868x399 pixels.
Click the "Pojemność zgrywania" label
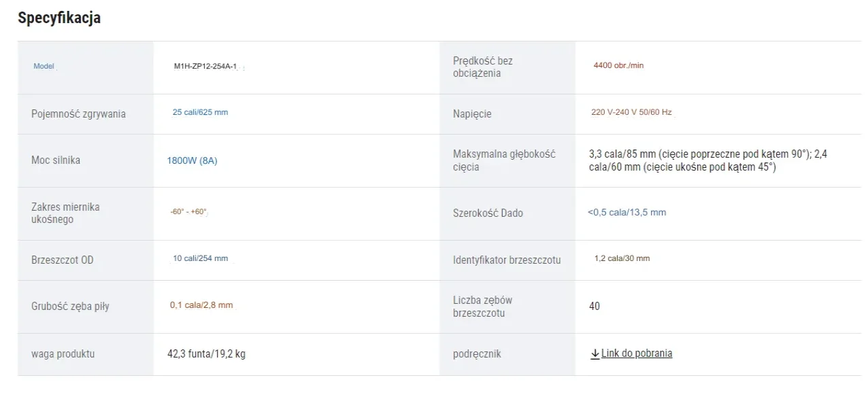click(78, 114)
